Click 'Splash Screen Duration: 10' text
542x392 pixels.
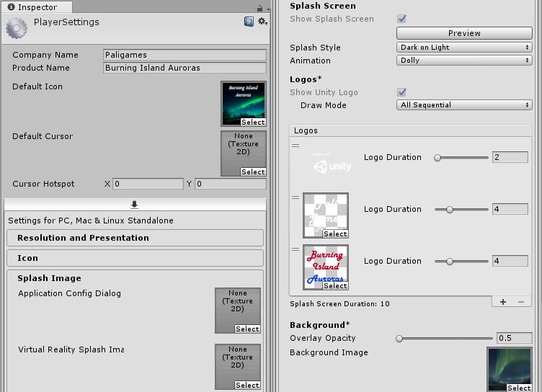coord(339,304)
